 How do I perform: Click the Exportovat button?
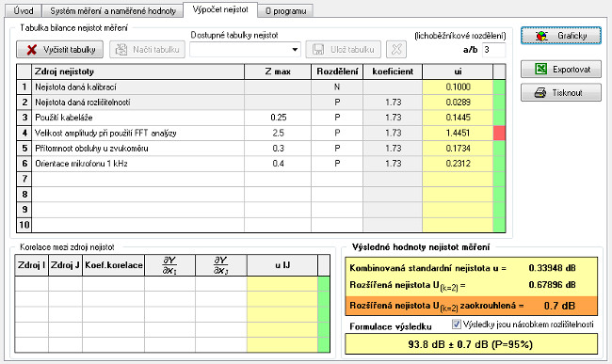[x=561, y=70]
